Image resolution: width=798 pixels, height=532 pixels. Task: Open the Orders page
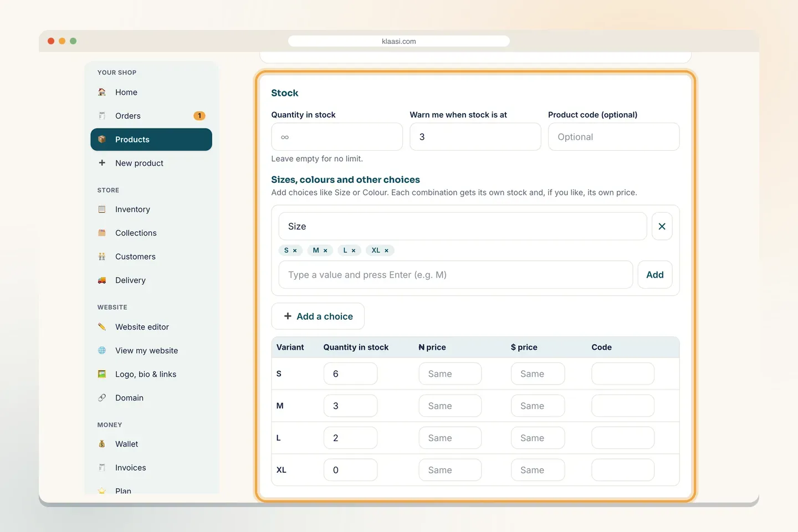click(151, 116)
